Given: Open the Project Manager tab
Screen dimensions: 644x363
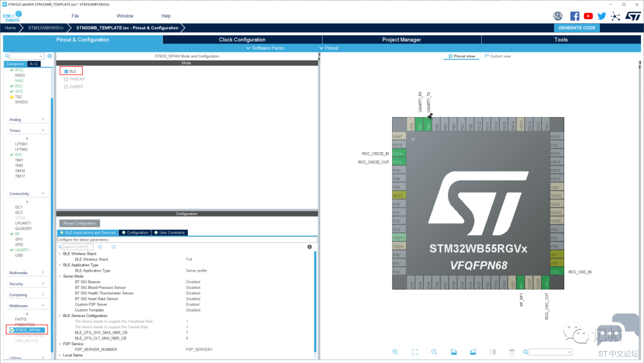Looking at the screenshot, I should point(401,39).
